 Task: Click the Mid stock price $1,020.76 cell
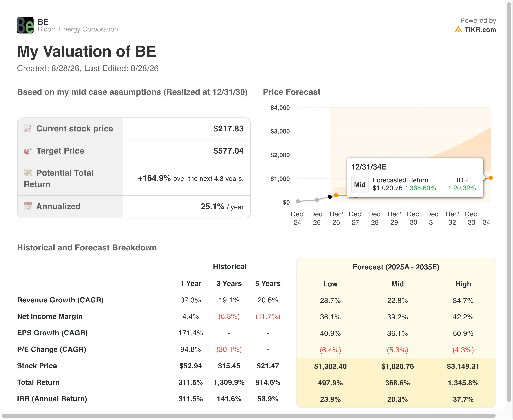point(397,366)
